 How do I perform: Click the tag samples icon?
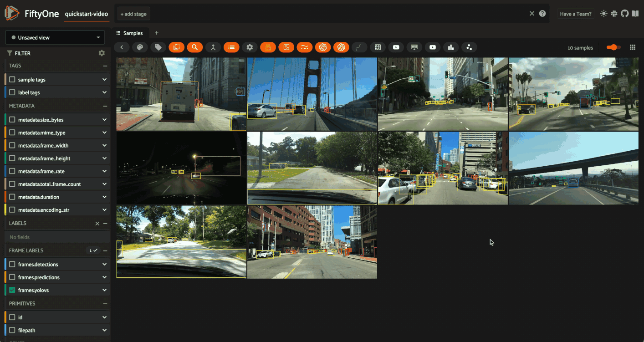pos(158,47)
